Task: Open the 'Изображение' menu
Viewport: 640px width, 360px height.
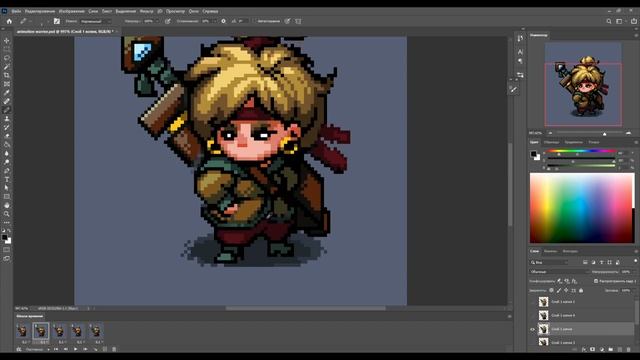Action: pyautogui.click(x=72, y=11)
